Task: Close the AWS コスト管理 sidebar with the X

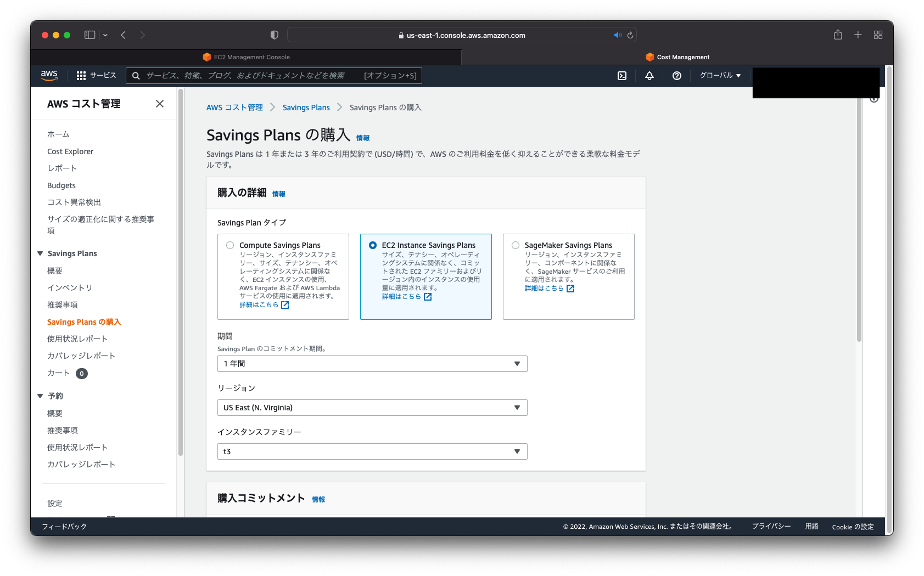Action: pyautogui.click(x=160, y=103)
